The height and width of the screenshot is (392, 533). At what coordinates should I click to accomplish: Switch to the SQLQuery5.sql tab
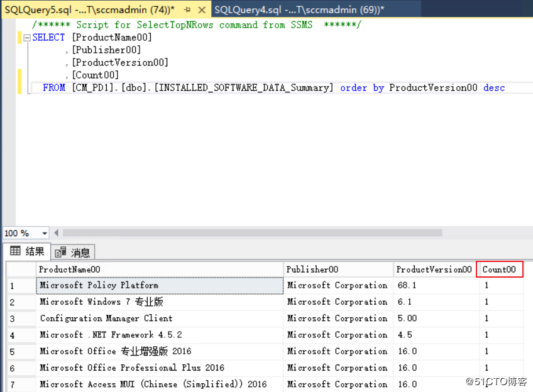pyautogui.click(x=89, y=9)
